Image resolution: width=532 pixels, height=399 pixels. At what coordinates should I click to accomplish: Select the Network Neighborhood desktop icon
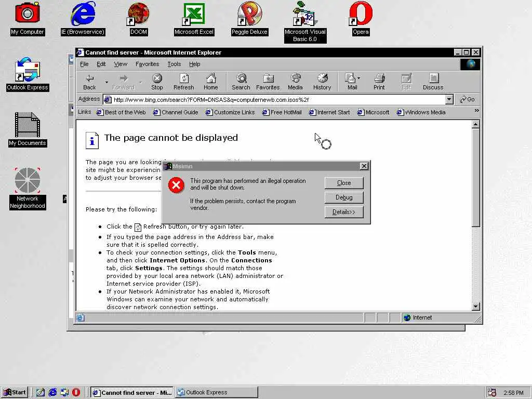click(28, 189)
